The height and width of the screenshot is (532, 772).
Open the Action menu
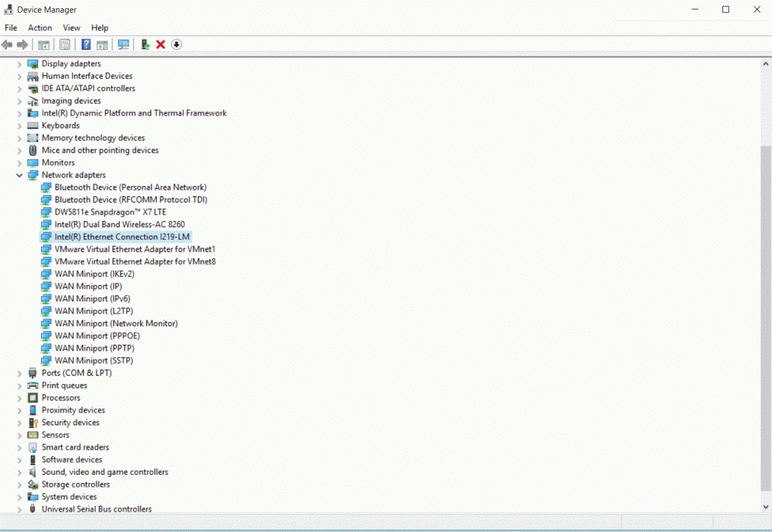[x=40, y=28]
